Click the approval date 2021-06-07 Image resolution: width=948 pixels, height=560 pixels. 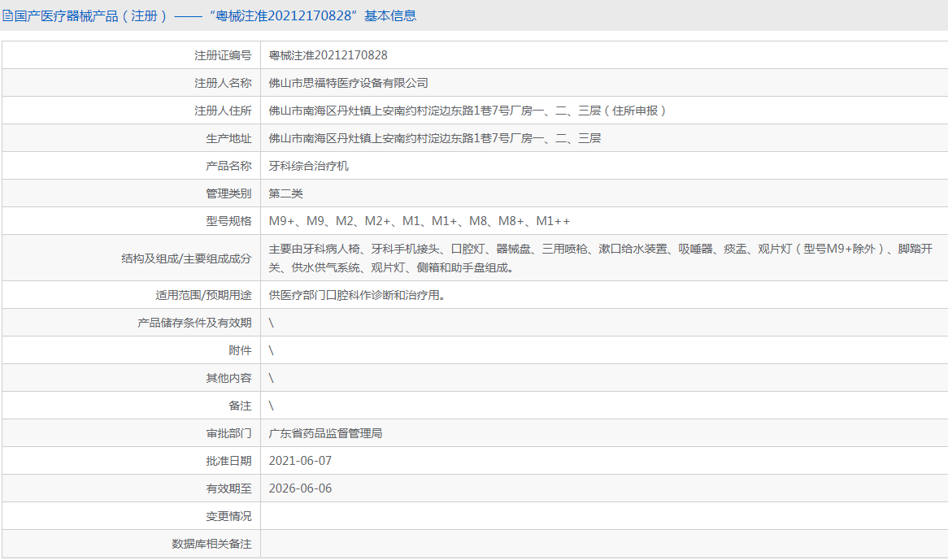tap(301, 461)
